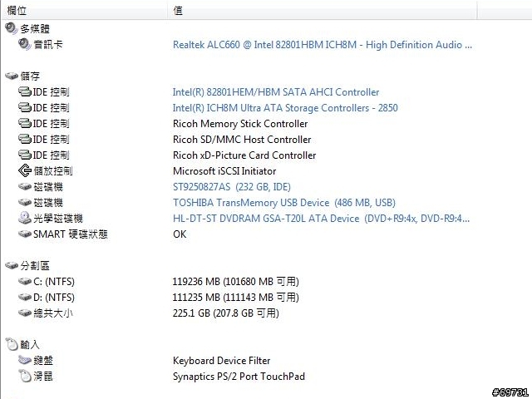This screenshot has height=399, width=532.
Task: Select the 多媒體 speaker icon
Action: coord(11,28)
